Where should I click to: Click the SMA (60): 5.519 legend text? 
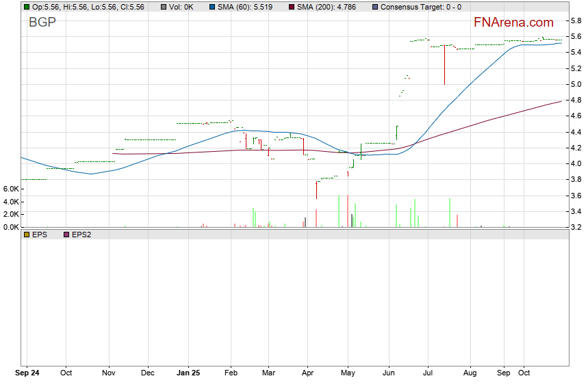246,7
